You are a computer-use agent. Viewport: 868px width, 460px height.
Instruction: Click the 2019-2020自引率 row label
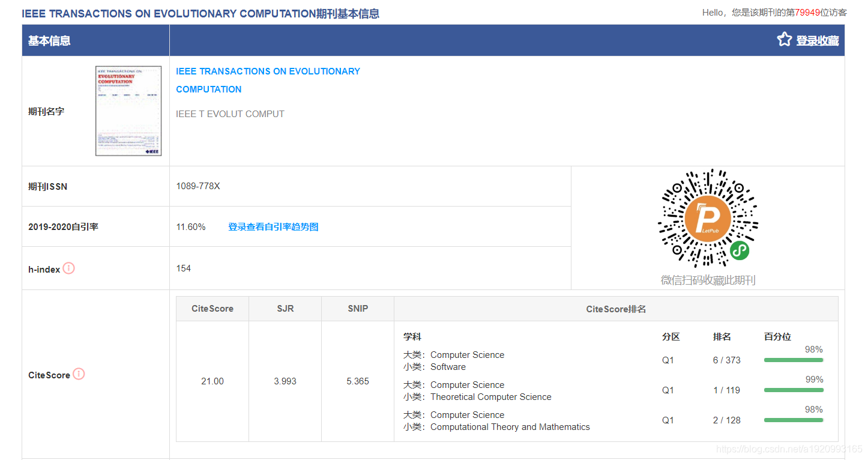pyautogui.click(x=63, y=227)
